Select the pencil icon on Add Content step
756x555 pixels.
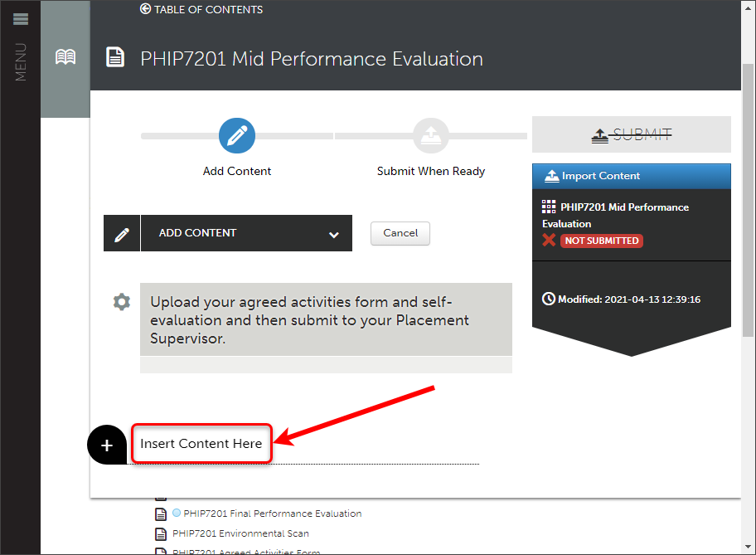(x=236, y=135)
